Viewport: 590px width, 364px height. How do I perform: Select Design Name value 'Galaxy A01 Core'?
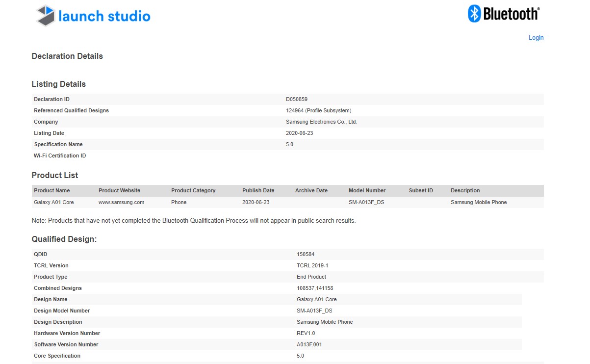(x=317, y=300)
